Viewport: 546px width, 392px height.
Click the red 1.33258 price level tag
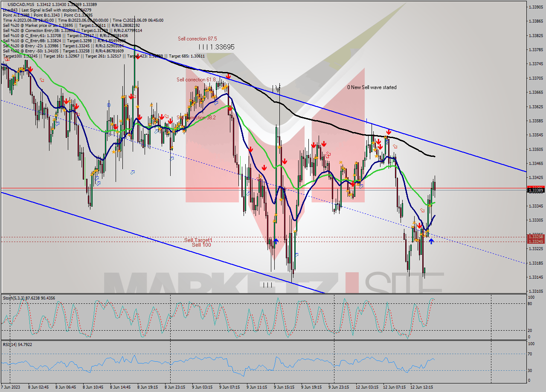536,236
